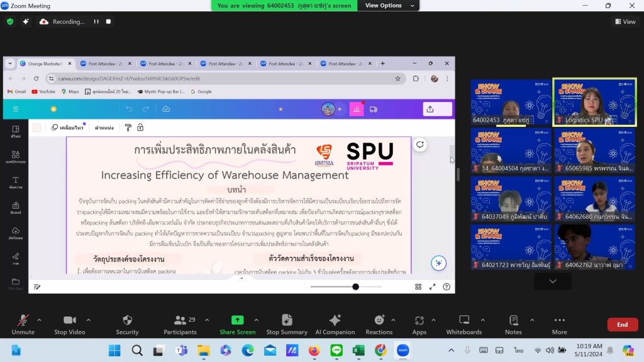Expand the arrow beside Whiteboards
Screen dimensions: 644x362
[x=482, y=320]
